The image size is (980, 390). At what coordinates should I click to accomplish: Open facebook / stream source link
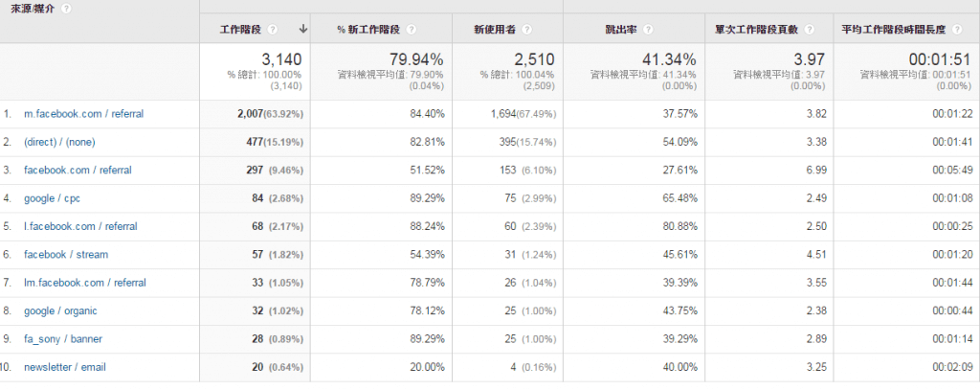pos(66,254)
